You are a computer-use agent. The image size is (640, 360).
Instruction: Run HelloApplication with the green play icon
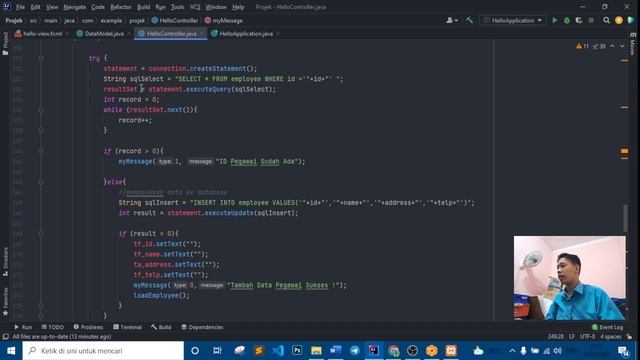click(554, 20)
